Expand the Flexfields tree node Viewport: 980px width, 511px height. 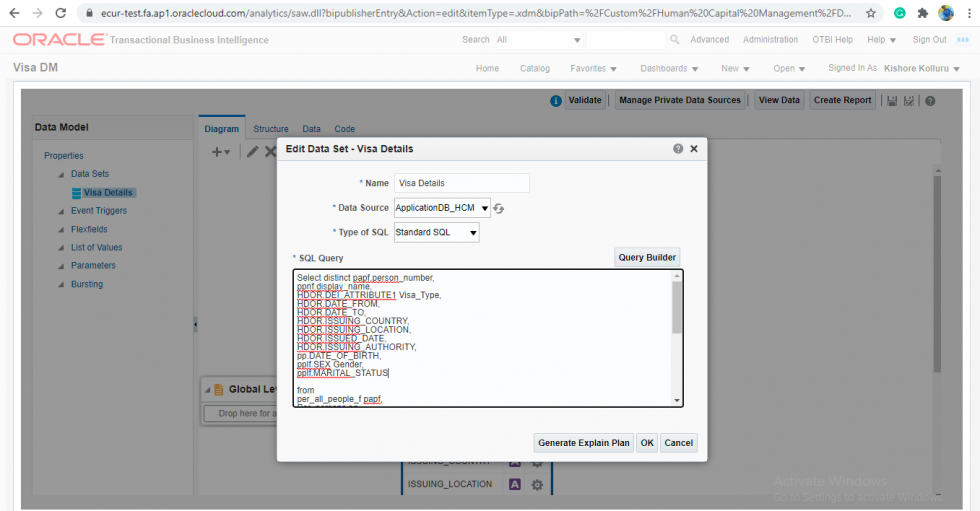click(x=61, y=230)
